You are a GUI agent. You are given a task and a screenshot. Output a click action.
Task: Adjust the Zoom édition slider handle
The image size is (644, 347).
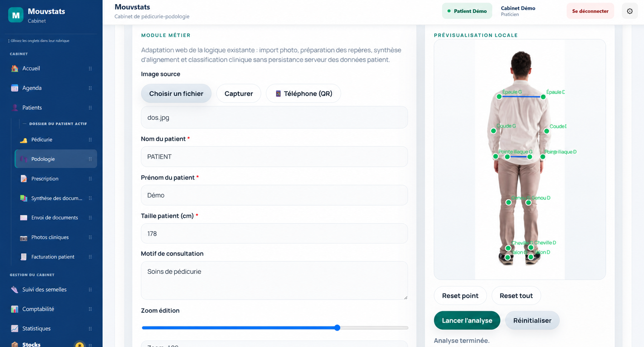[337, 328]
